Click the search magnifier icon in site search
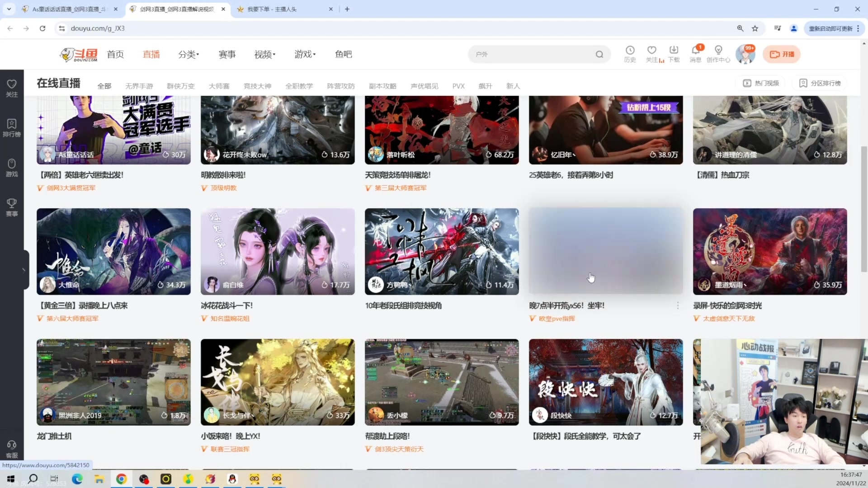 [599, 54]
